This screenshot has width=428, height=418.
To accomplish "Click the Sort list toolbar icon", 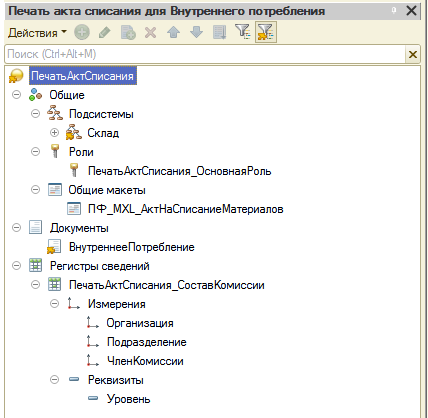I will pyautogui.click(x=220, y=32).
